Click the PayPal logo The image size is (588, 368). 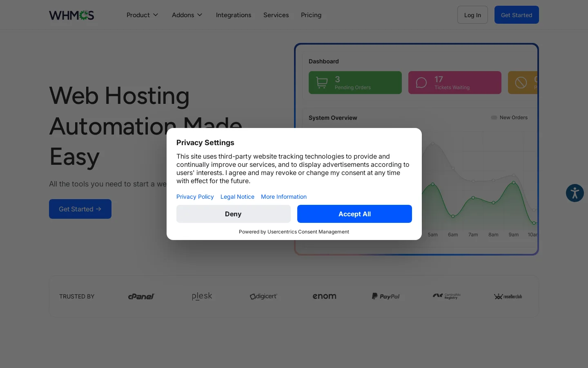coord(386,296)
